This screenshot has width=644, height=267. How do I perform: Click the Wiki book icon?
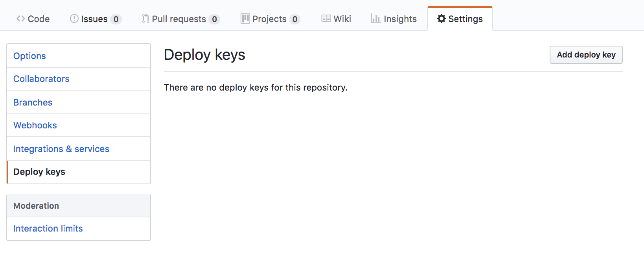[x=326, y=19]
